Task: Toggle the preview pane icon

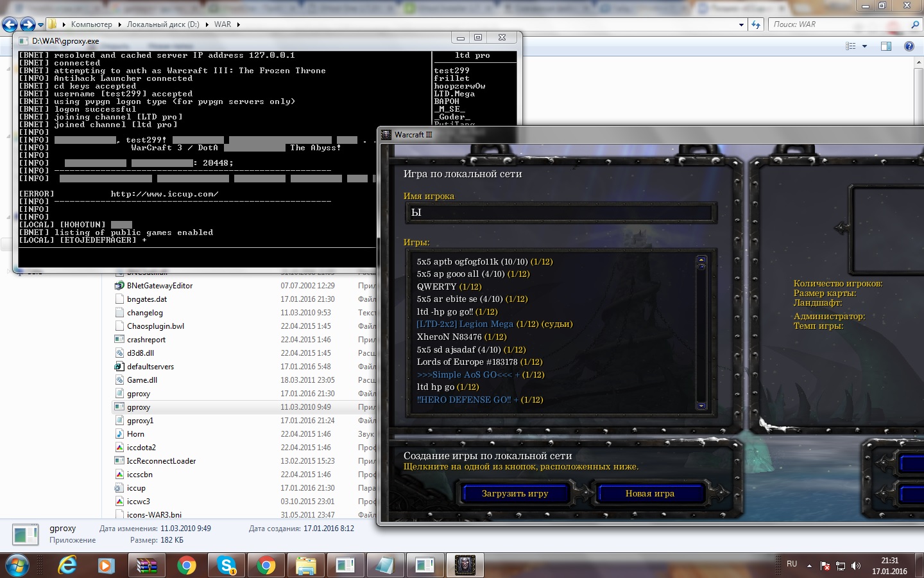Action: (886, 46)
